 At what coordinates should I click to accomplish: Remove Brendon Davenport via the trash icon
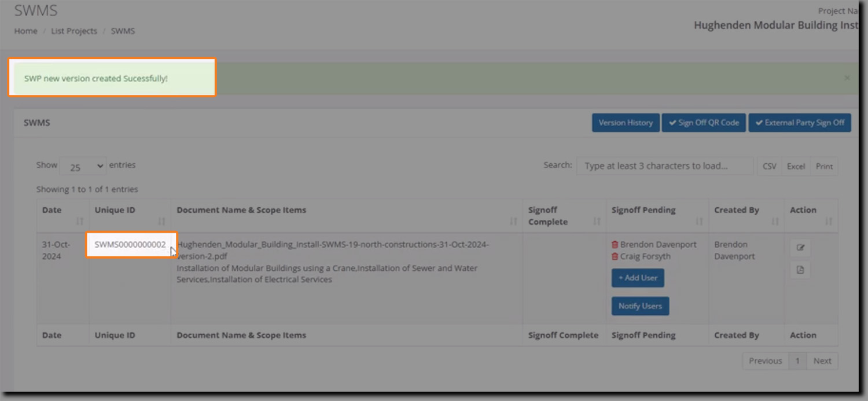615,245
